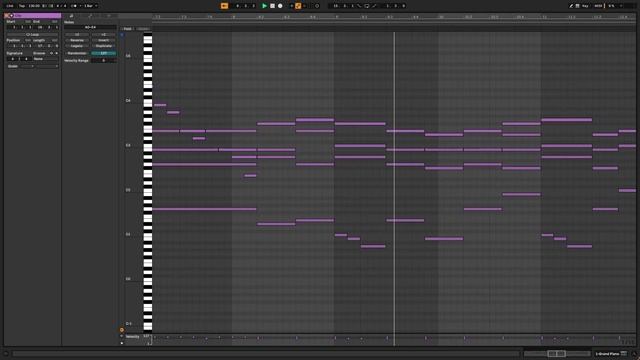The height and width of the screenshot is (360, 640).
Task: Select the first note at the clip start
Action: tap(160, 105)
